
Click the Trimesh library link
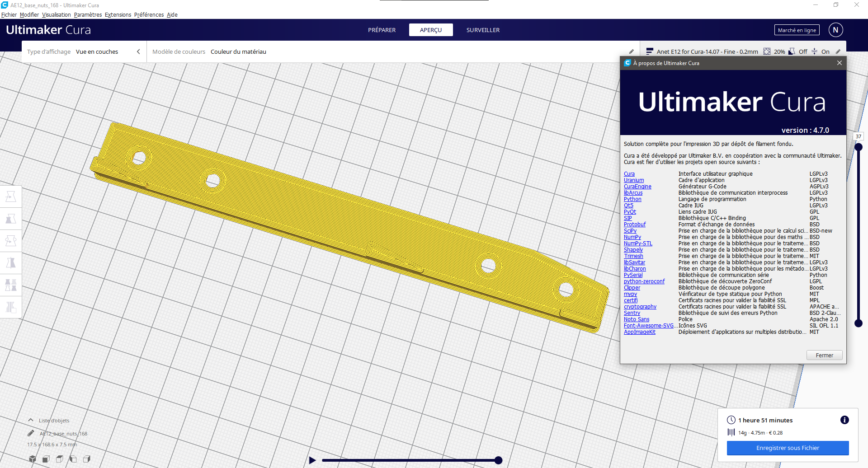tap(633, 256)
